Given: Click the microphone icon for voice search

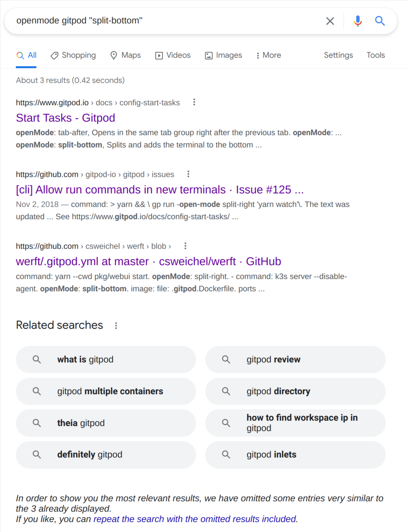Looking at the screenshot, I should point(358,21).
